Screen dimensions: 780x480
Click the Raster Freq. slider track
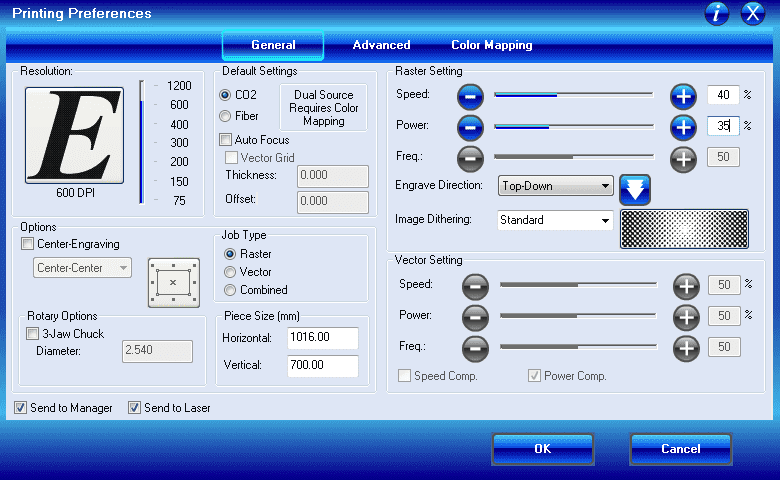(x=574, y=157)
